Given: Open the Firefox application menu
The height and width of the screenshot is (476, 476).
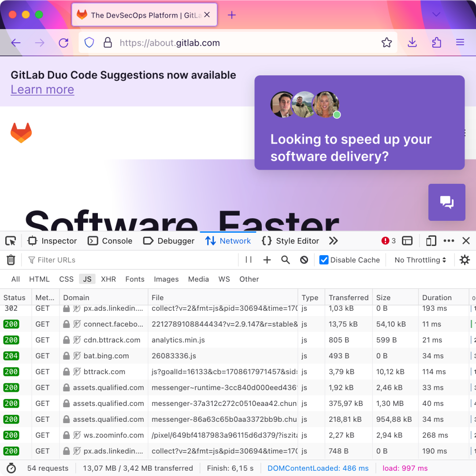Looking at the screenshot, I should [x=460, y=42].
